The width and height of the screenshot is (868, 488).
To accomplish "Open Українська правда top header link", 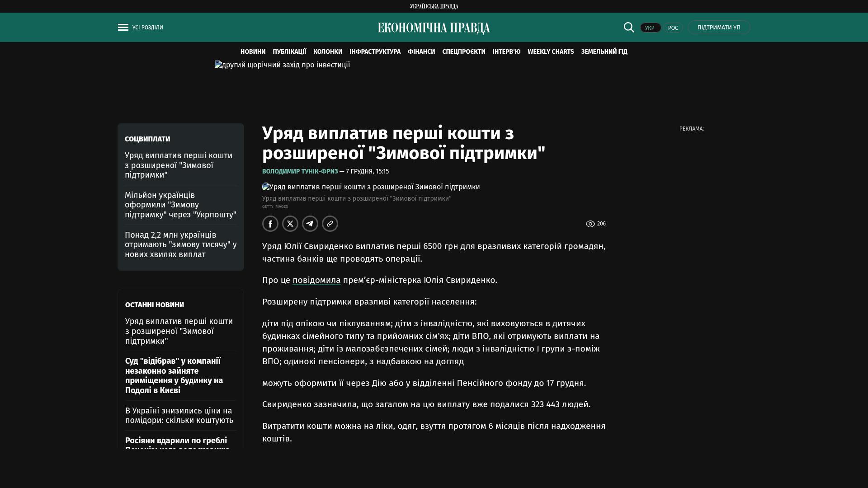I will click(434, 6).
